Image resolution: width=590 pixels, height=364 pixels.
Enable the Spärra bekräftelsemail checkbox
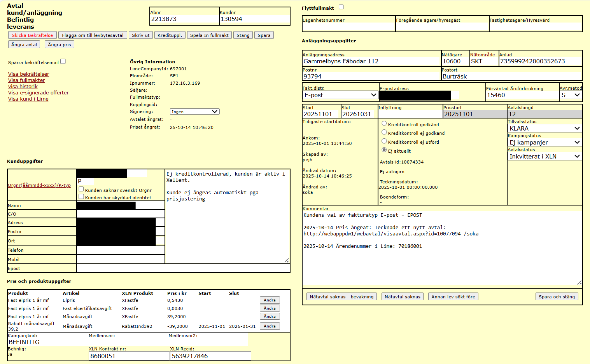(x=63, y=61)
